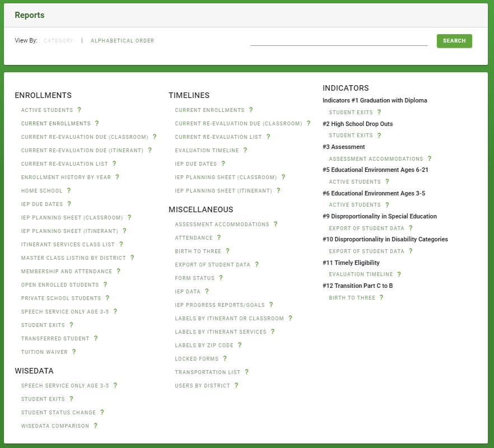Show help for IEP Data report
Viewport: 494px width, 448px height.
(x=207, y=291)
